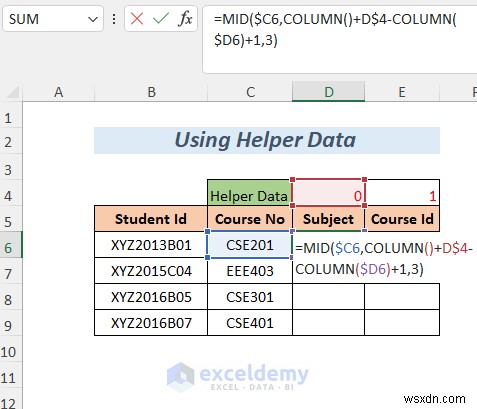
Task: Open the Name Box dropdown arrow
Action: click(93, 19)
